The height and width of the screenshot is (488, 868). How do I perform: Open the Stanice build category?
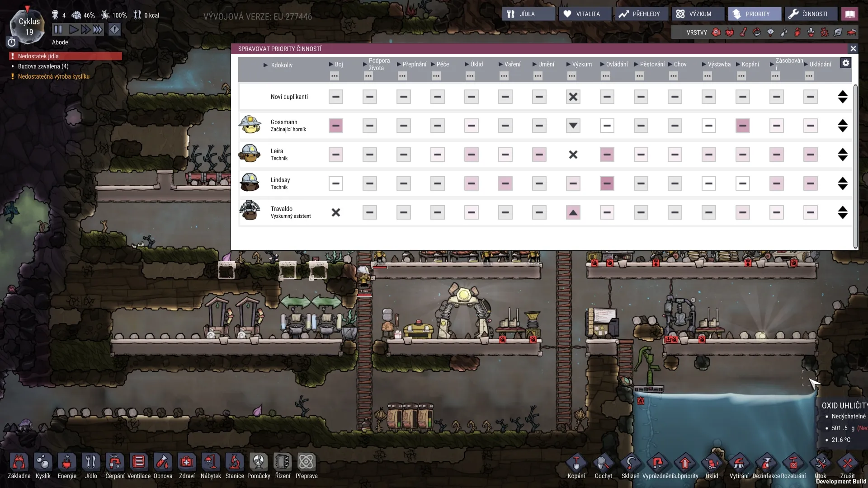(235, 466)
